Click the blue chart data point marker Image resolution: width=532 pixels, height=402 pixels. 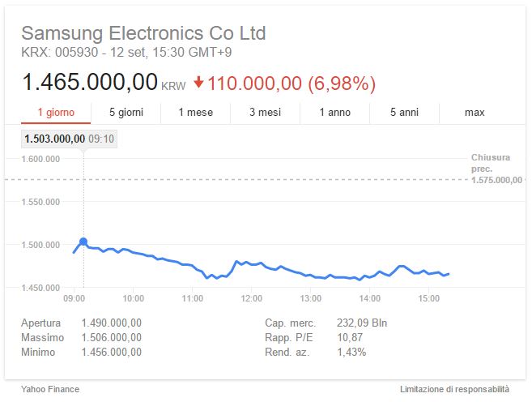coord(83,242)
